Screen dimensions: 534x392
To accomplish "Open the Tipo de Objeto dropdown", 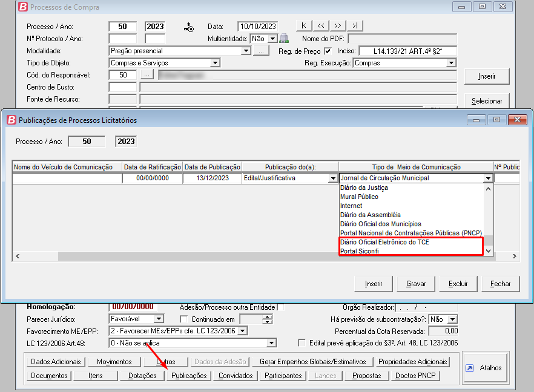I will [214, 63].
